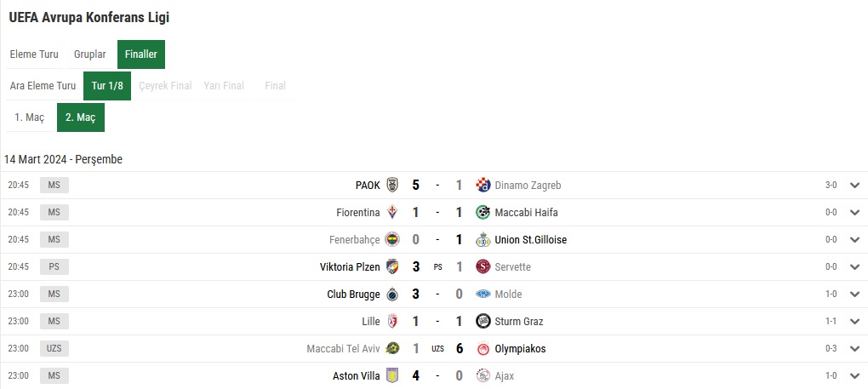The width and height of the screenshot is (868, 389).
Task: Open the Eleme Turu tab
Action: (x=34, y=54)
